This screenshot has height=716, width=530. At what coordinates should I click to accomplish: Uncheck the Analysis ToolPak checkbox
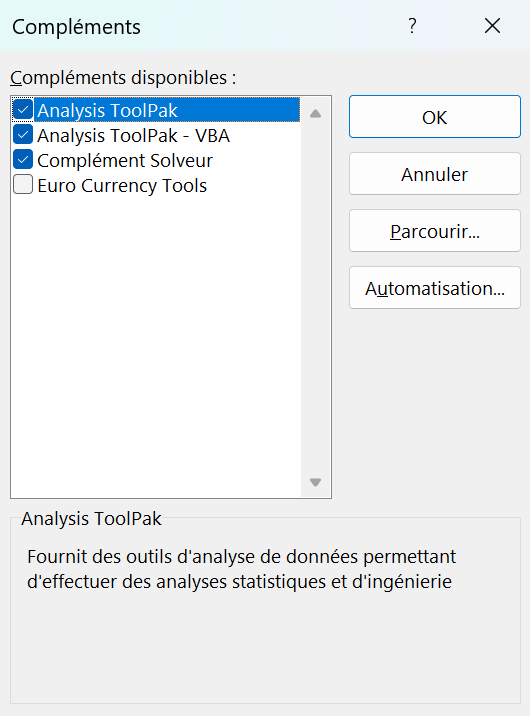pos(23,110)
